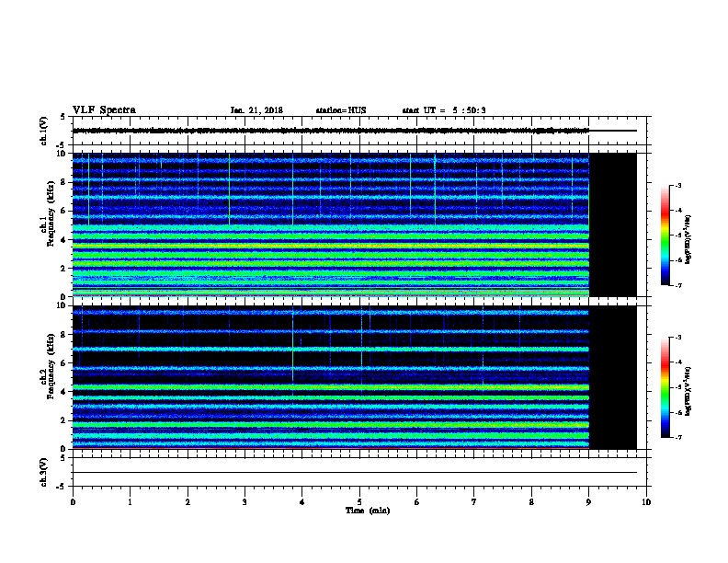The image size is (728, 563).
Task: Click the "-3" label on upper color bar
Action: (x=677, y=186)
